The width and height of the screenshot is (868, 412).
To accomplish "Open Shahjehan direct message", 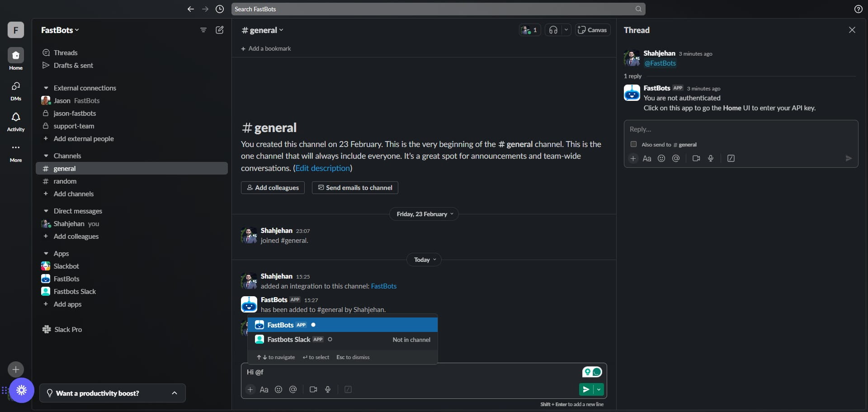I will click(x=132, y=223).
